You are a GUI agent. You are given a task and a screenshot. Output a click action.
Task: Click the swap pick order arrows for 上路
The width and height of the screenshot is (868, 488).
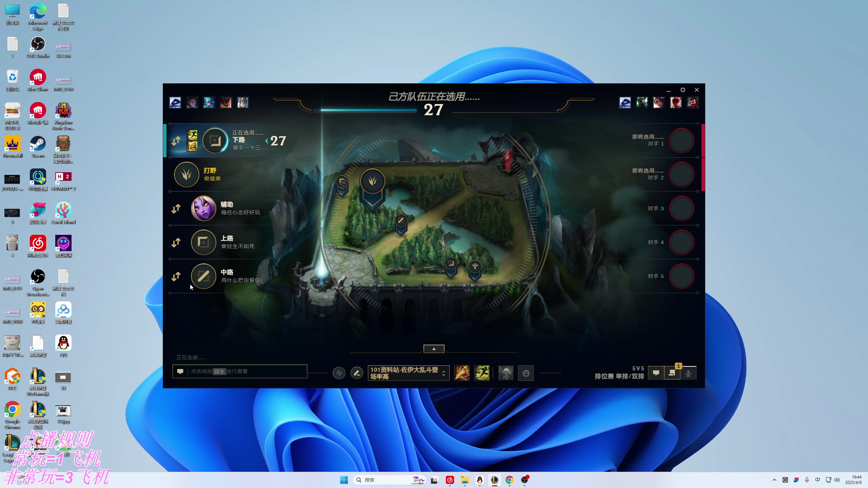pos(176,243)
